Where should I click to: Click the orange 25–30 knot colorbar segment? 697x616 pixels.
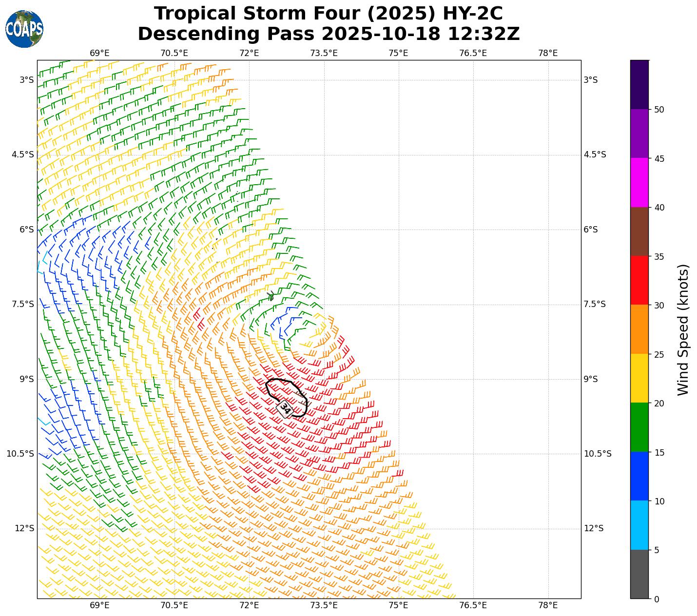pos(639,329)
